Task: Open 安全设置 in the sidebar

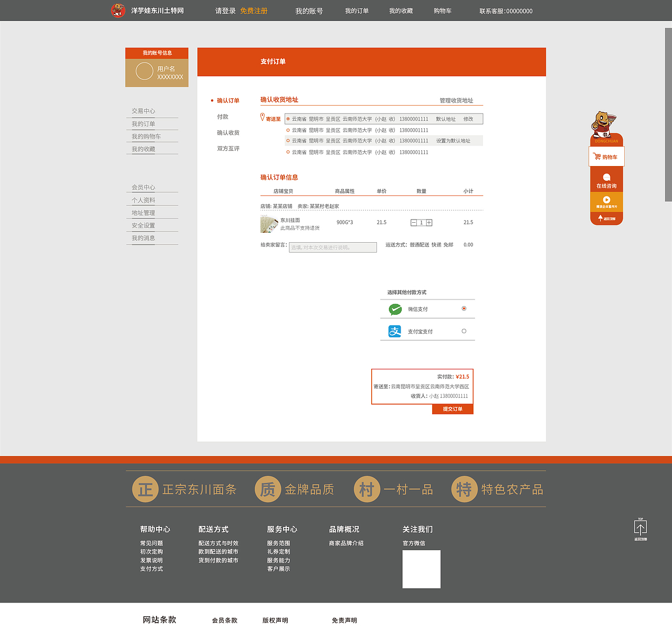Action: click(x=143, y=225)
